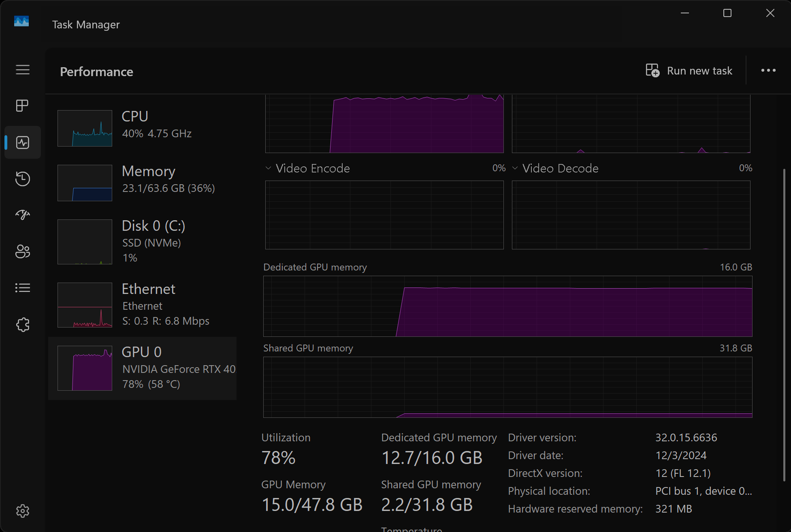Open Task Manager settings gear
The width and height of the screenshot is (791, 532).
click(23, 511)
